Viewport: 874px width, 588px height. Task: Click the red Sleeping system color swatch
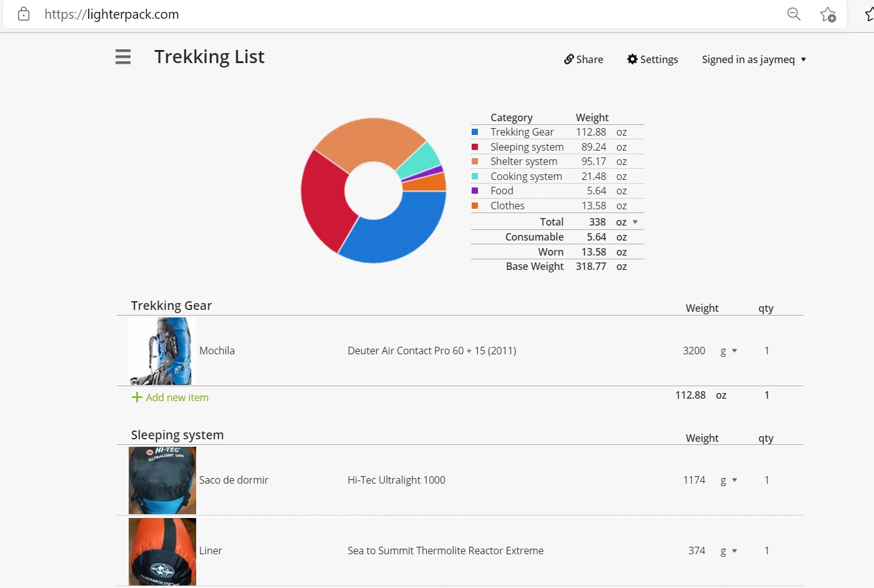(x=475, y=147)
